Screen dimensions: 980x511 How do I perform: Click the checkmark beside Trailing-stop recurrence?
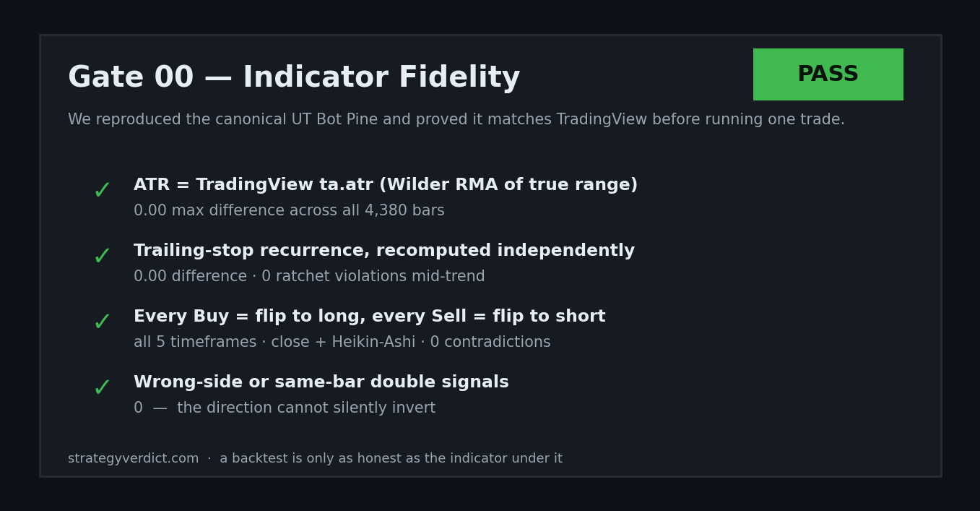tap(103, 257)
